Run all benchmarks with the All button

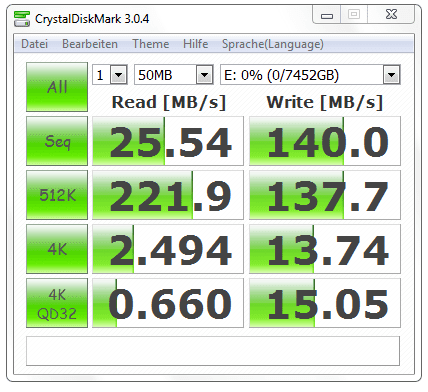tap(57, 87)
